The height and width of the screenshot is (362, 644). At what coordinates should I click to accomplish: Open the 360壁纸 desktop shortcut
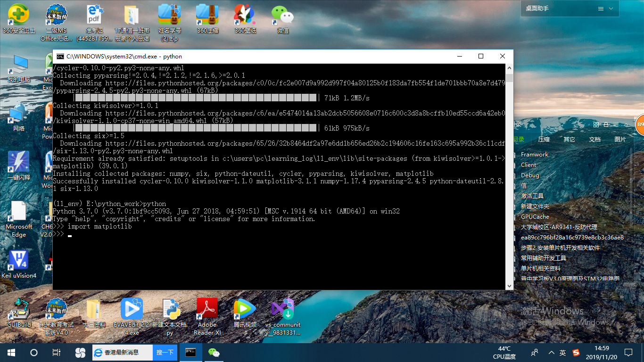coord(245,19)
